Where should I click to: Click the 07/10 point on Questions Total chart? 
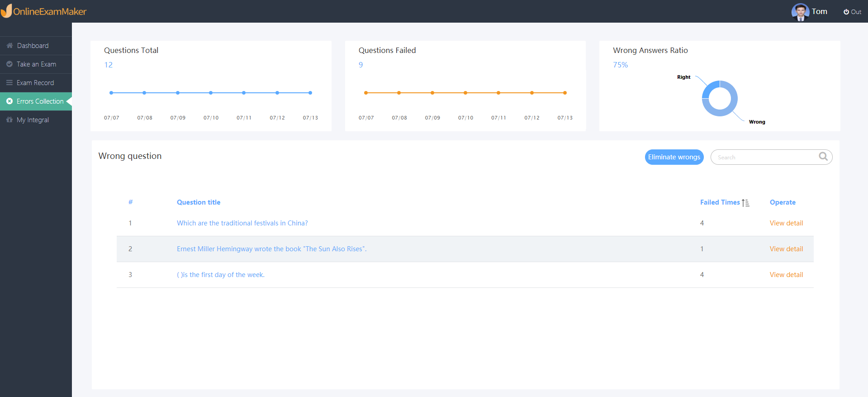point(211,93)
